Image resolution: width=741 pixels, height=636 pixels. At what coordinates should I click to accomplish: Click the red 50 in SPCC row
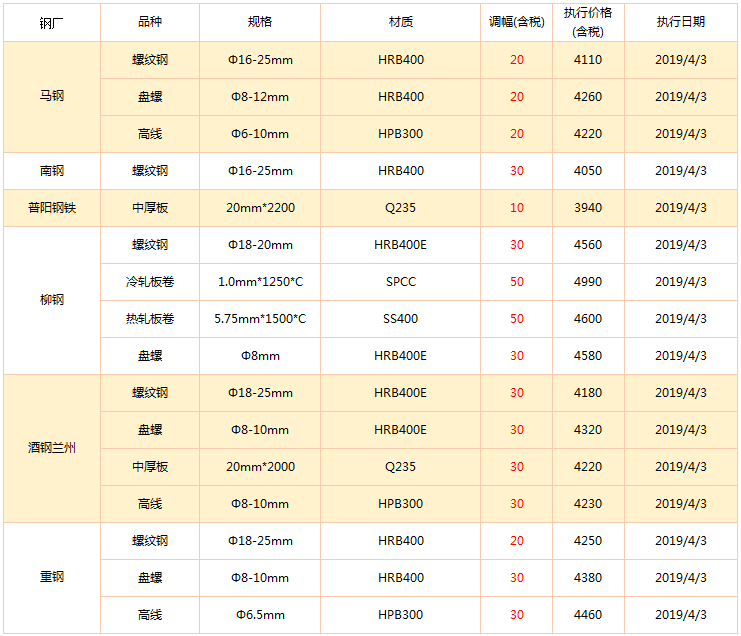click(517, 282)
